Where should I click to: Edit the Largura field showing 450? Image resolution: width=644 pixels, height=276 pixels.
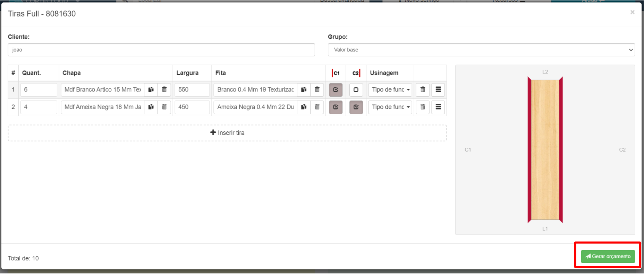pos(192,107)
